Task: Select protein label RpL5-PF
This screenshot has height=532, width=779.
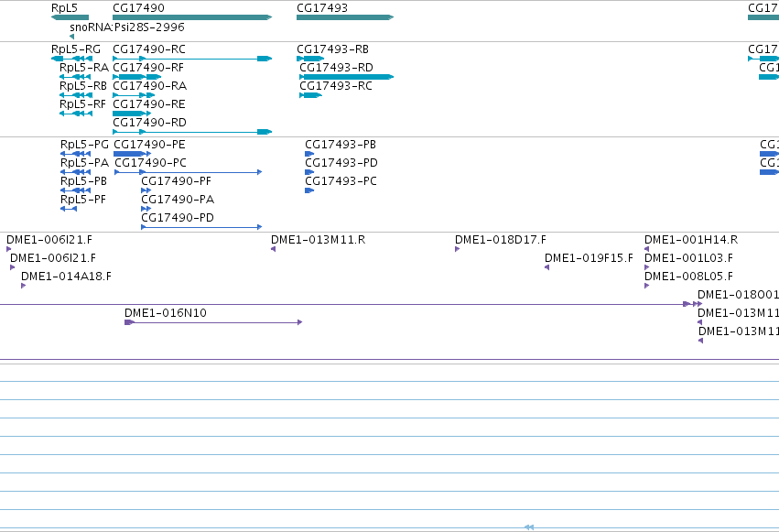Action: 83,200
